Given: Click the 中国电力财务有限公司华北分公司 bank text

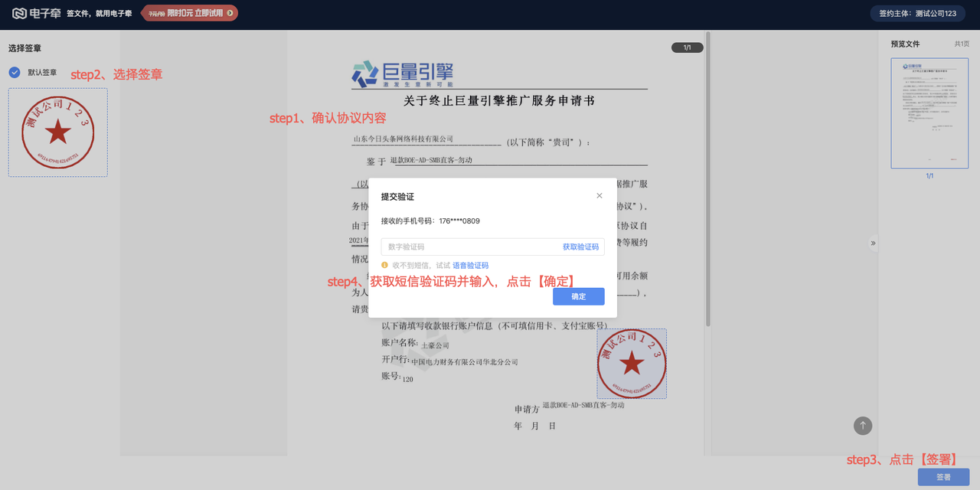Looking at the screenshot, I should (465, 362).
